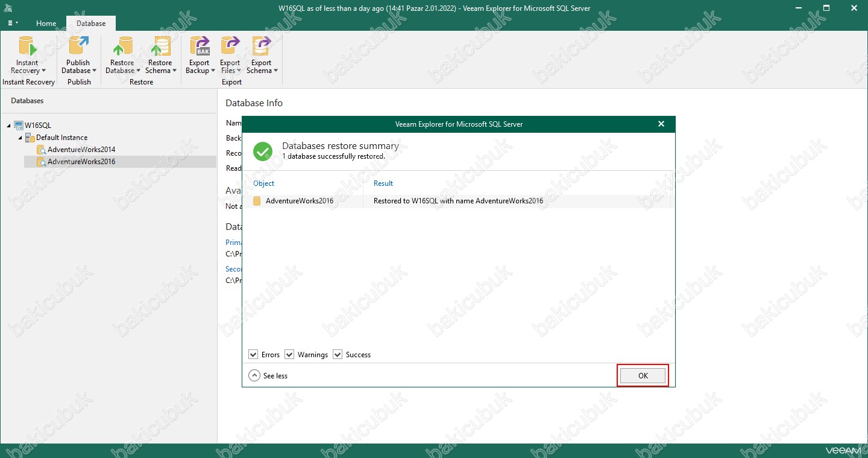Click the Publish Database icon
Screen dimensions: 868x458
(x=78, y=46)
